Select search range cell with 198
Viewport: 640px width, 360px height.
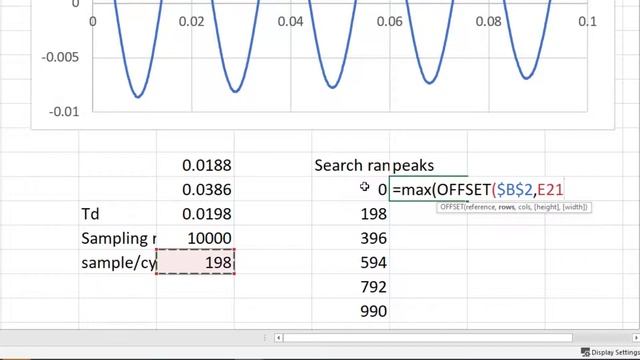351,214
